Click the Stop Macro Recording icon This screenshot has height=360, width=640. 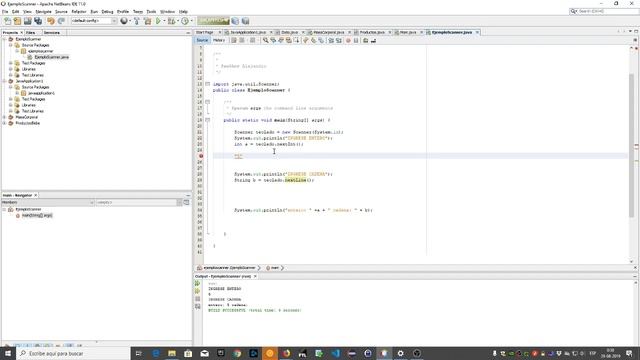point(356,40)
